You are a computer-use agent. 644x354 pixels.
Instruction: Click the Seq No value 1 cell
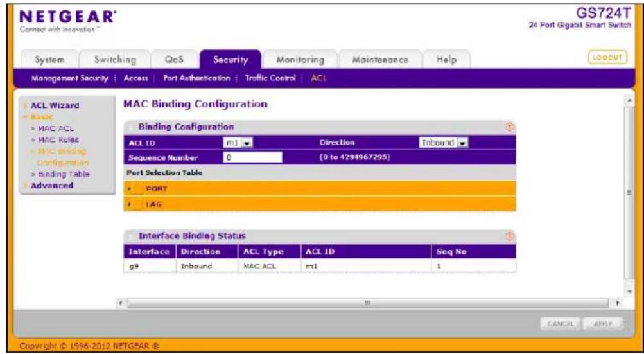tap(473, 266)
